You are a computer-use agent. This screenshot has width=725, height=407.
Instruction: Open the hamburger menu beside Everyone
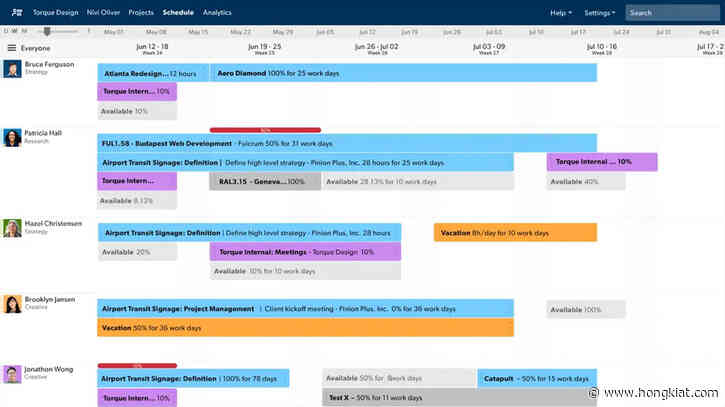click(x=12, y=48)
